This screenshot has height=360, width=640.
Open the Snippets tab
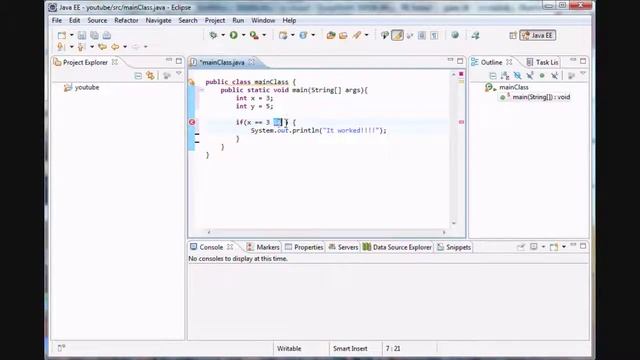[454, 247]
